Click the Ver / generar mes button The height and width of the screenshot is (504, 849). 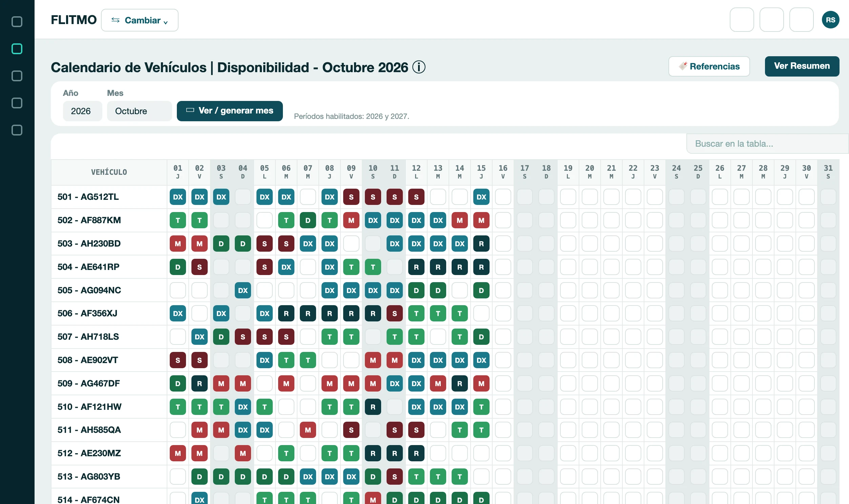(x=230, y=111)
